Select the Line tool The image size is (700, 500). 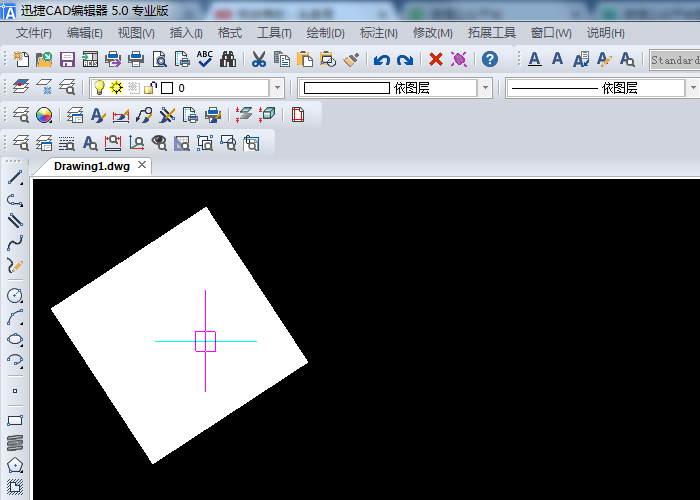pyautogui.click(x=15, y=178)
